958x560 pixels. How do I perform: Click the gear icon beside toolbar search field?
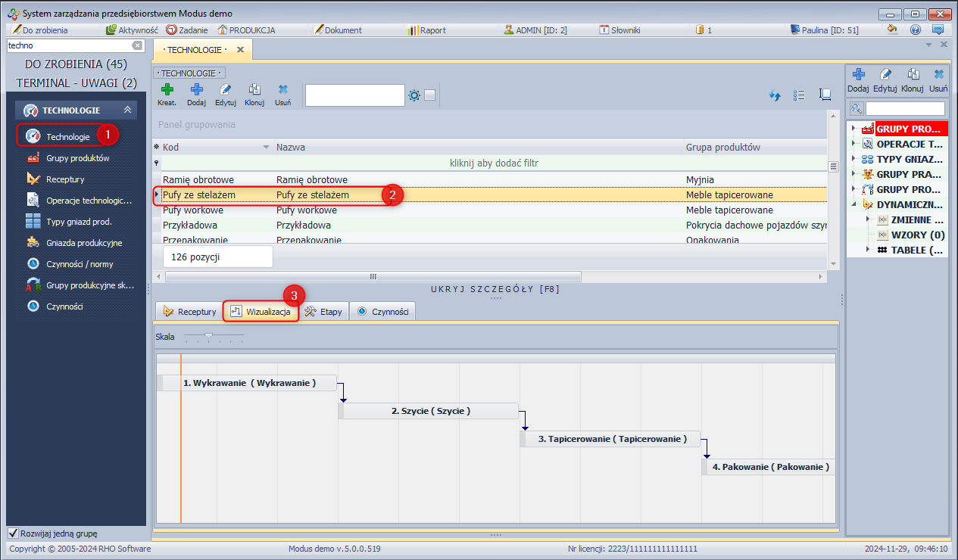coord(414,95)
